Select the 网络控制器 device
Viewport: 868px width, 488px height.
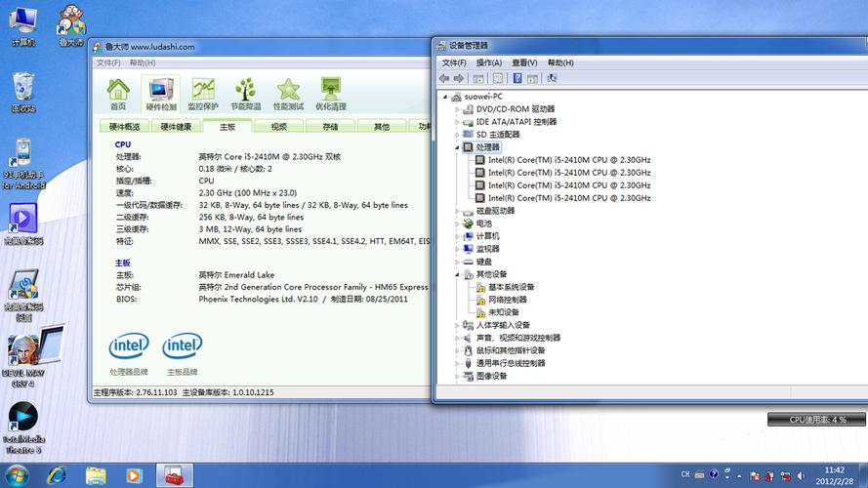click(x=507, y=300)
